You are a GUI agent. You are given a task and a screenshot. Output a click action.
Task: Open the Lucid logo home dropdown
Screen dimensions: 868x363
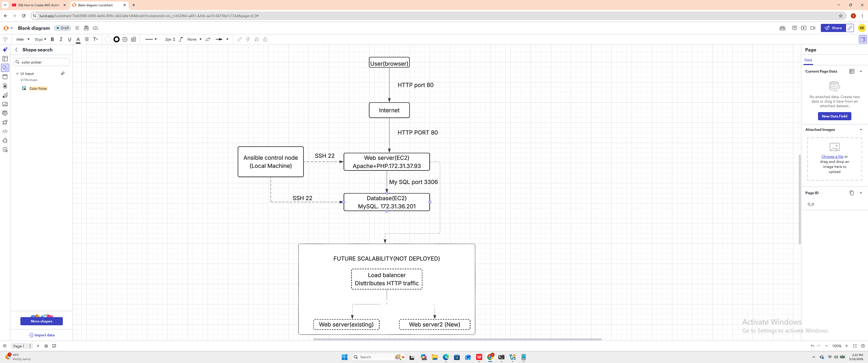[8, 28]
